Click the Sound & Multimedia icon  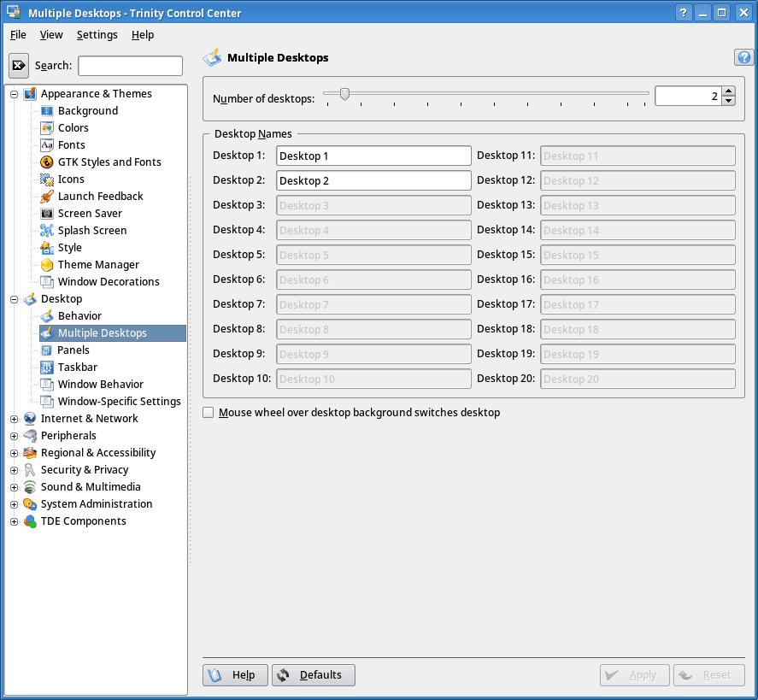tap(30, 487)
